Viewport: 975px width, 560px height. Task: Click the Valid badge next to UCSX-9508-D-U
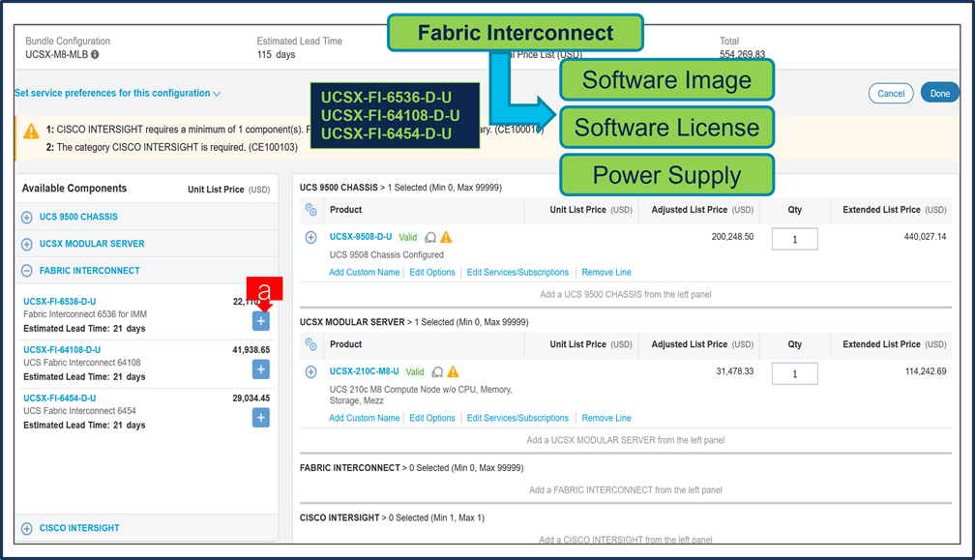tap(408, 237)
